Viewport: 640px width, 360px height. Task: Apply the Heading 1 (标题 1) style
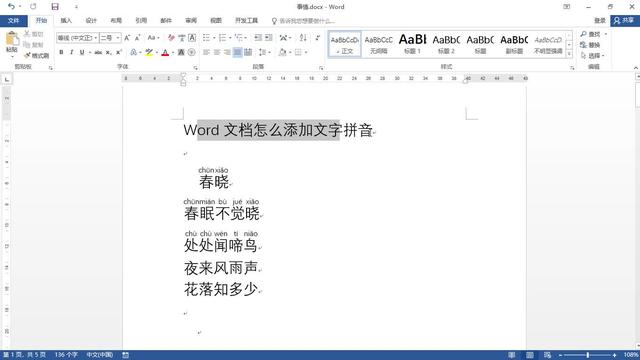pos(412,44)
